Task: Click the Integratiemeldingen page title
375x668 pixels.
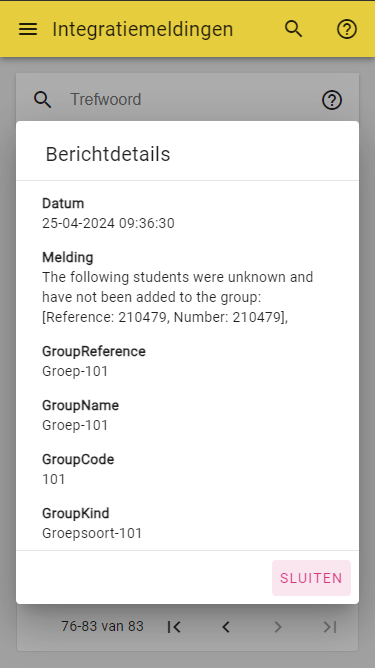Action: 143,29
